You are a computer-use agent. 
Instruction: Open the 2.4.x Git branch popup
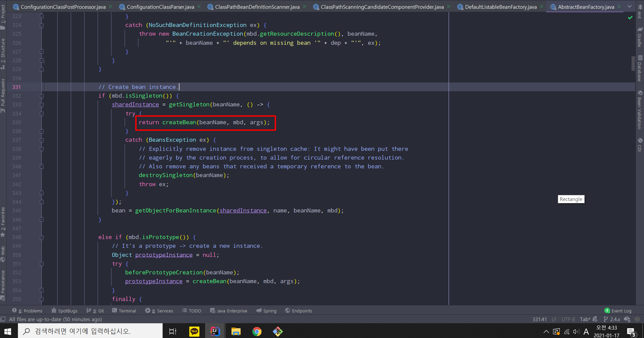tap(612, 319)
